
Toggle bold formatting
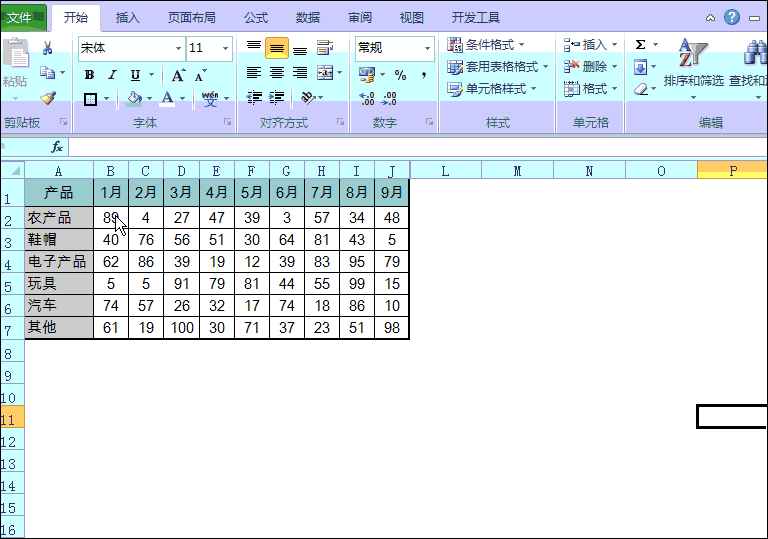click(x=89, y=75)
